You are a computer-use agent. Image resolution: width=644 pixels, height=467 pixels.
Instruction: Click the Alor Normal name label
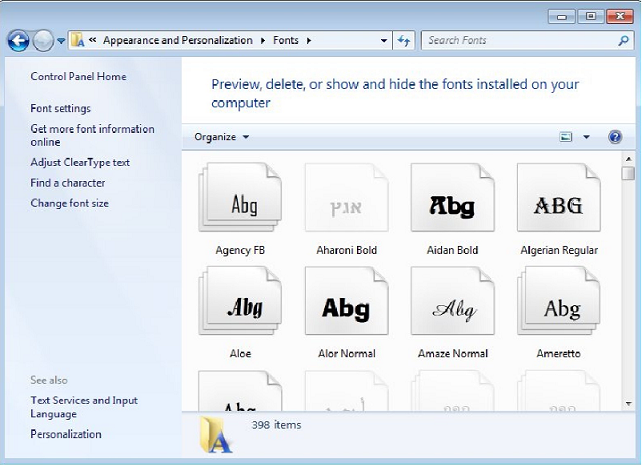click(x=347, y=353)
